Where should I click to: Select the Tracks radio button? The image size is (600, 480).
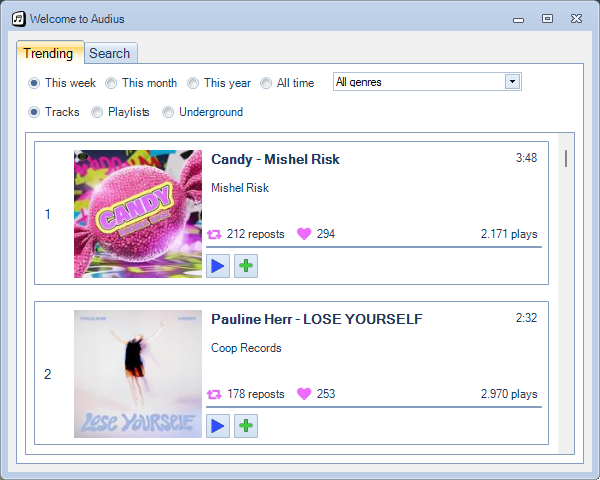point(34,112)
